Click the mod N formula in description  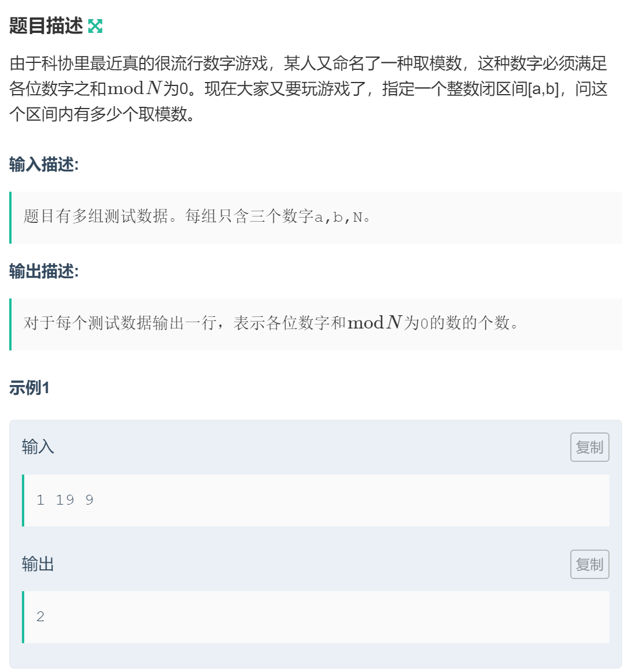[134, 89]
